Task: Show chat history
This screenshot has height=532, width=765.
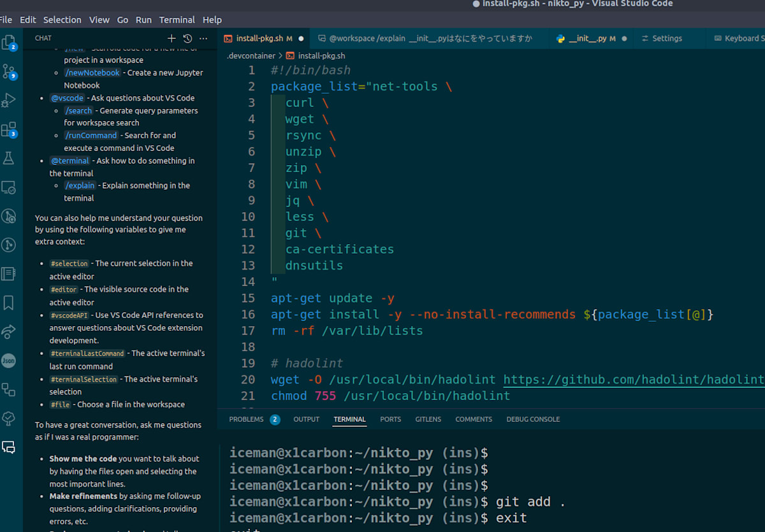Action: tap(187, 38)
